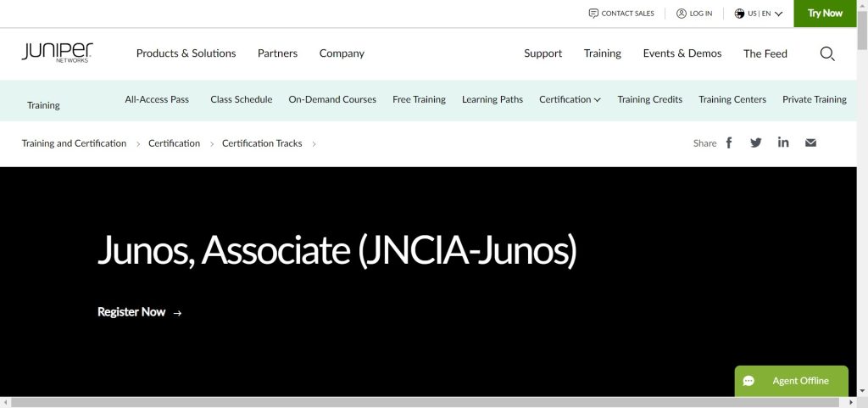
Task: Go to Free Training tab
Action: point(419,99)
